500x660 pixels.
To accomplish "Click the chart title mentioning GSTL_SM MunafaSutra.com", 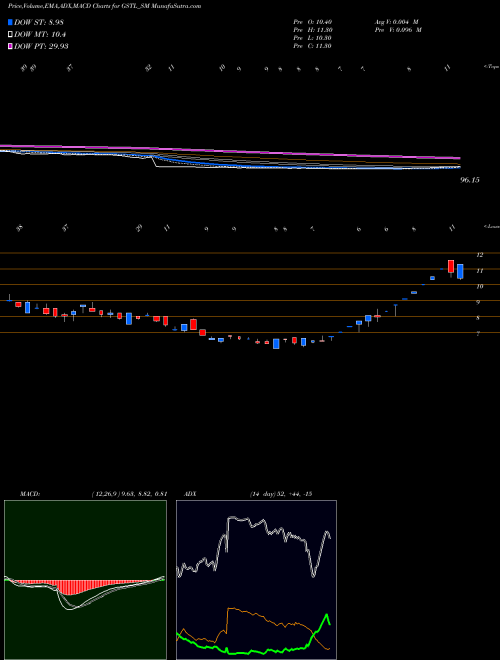I will click(104, 6).
